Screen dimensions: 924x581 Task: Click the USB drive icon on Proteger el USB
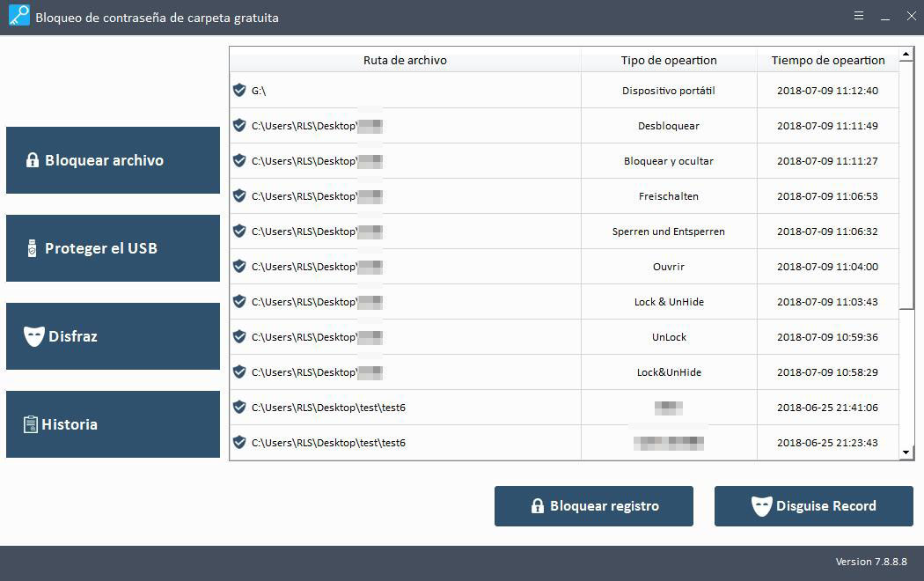point(33,248)
